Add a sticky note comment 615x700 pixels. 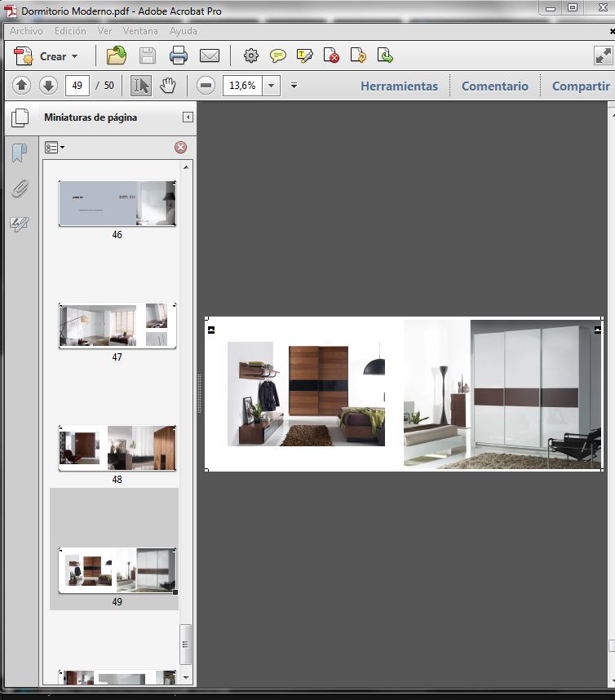click(278, 56)
